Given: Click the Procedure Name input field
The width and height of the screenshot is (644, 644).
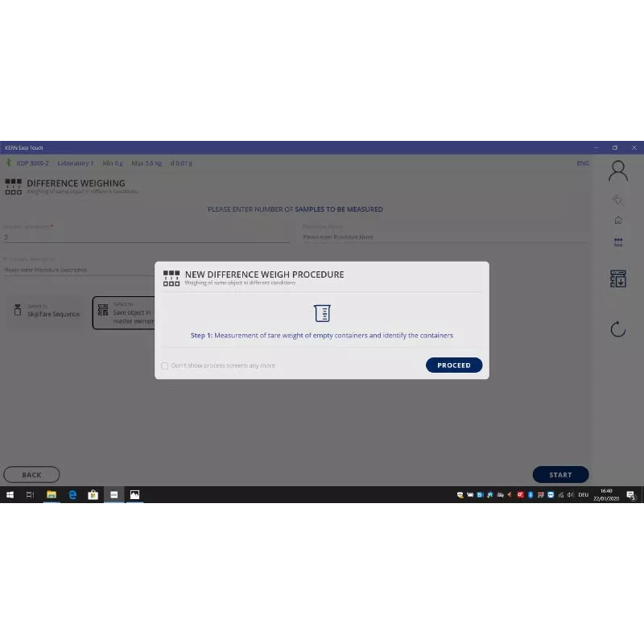Looking at the screenshot, I should 443,237.
